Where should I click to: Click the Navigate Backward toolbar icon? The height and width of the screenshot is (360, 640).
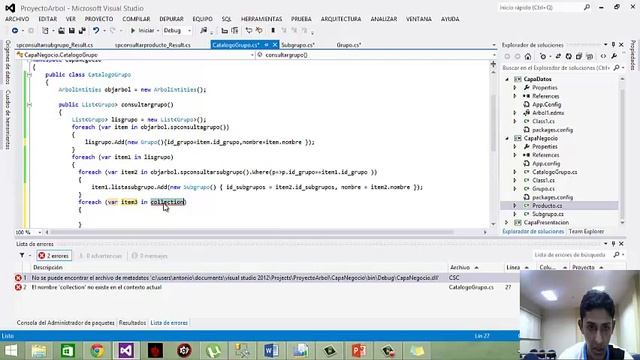(15, 31)
